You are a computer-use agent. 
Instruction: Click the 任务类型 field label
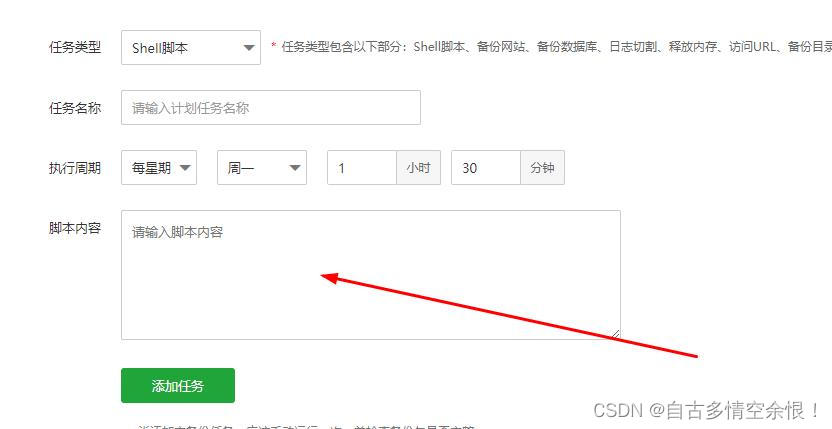(x=75, y=47)
